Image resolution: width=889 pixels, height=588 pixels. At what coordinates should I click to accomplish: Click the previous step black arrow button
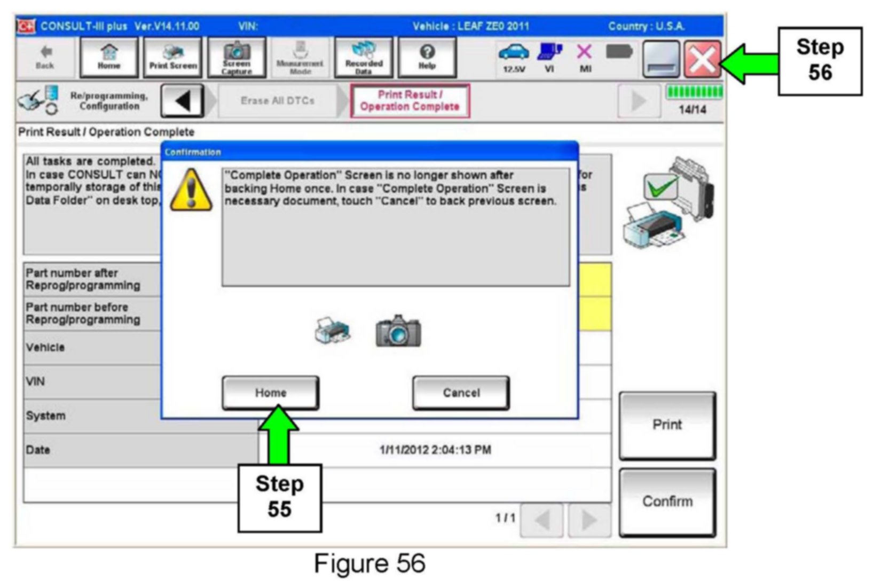tap(183, 100)
